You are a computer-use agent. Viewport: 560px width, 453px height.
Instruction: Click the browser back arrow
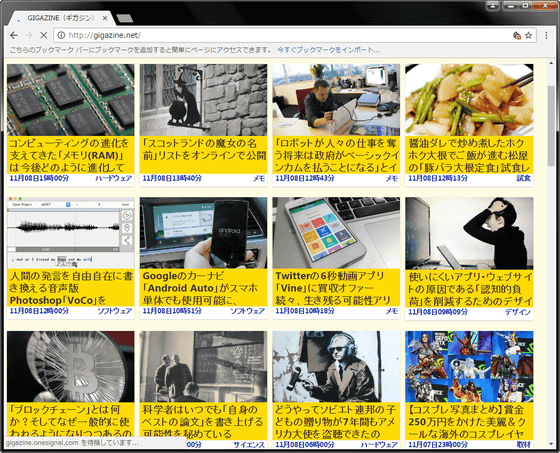point(14,35)
